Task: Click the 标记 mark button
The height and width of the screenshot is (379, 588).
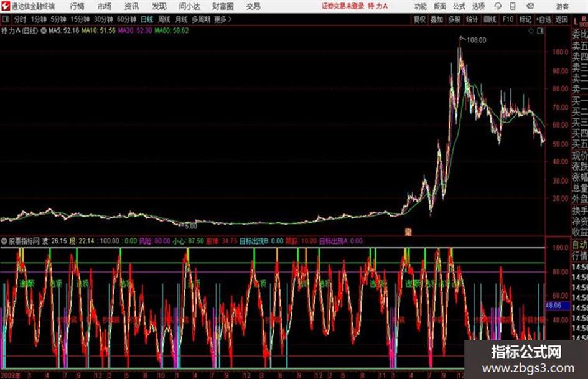Action: click(x=525, y=19)
